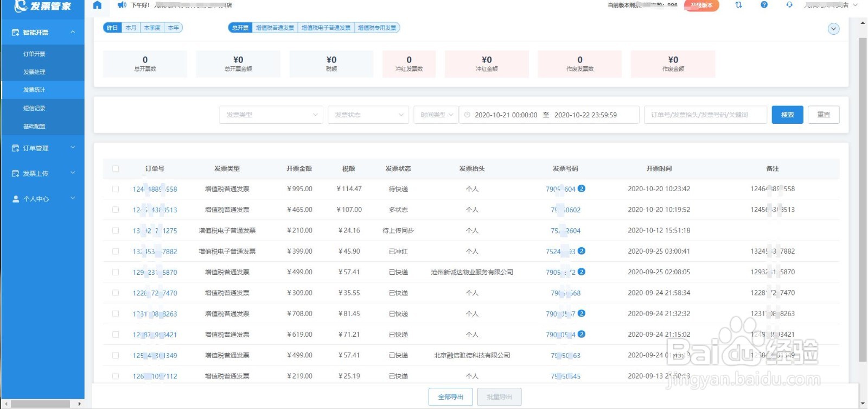Click the 智能开票 sidebar icon
Viewport: 868px width, 409px height.
pos(15,33)
